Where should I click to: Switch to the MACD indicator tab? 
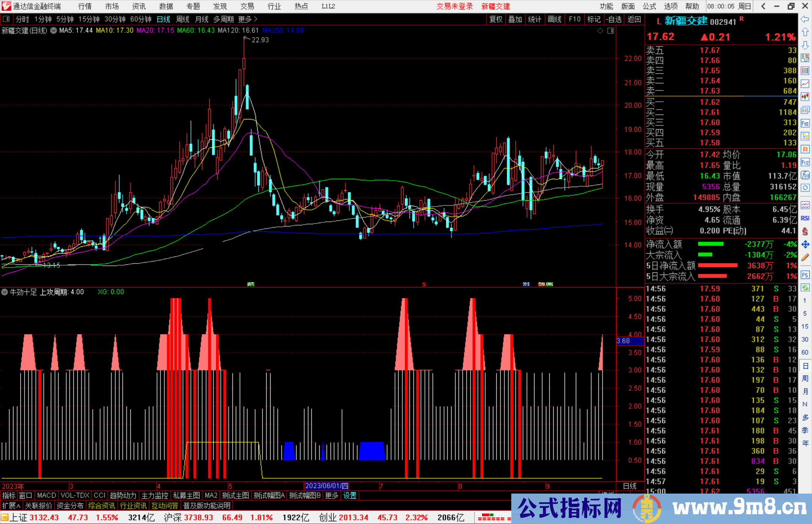[x=46, y=495]
